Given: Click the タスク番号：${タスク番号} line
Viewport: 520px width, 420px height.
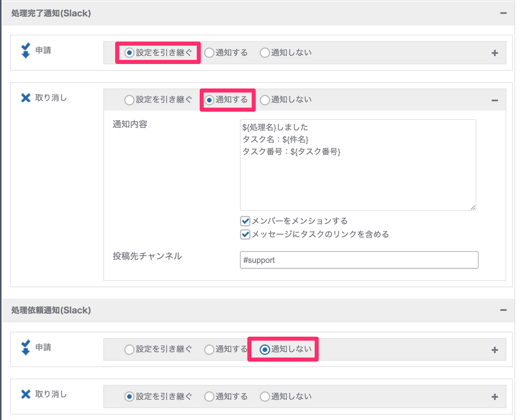Looking at the screenshot, I should click(x=292, y=152).
